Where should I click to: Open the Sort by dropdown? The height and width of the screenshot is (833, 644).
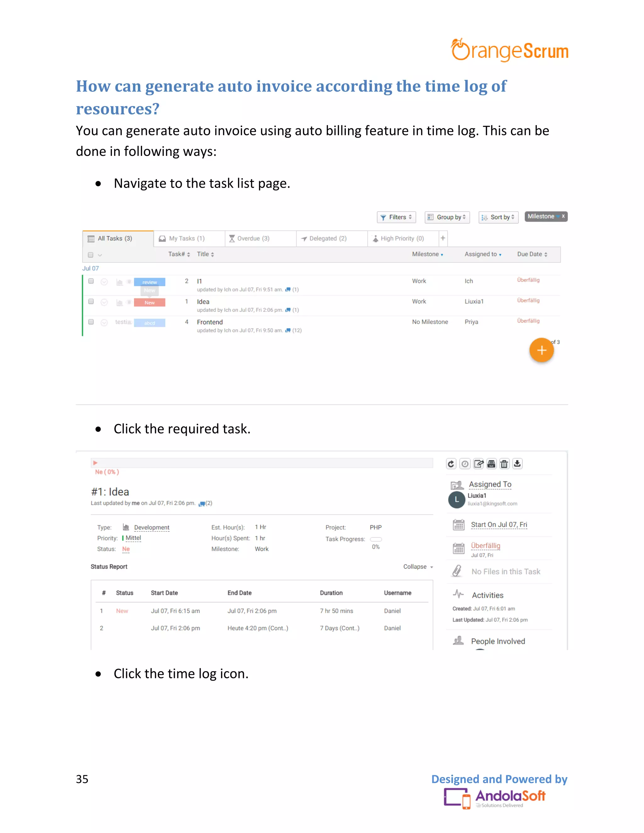pyautogui.click(x=499, y=217)
